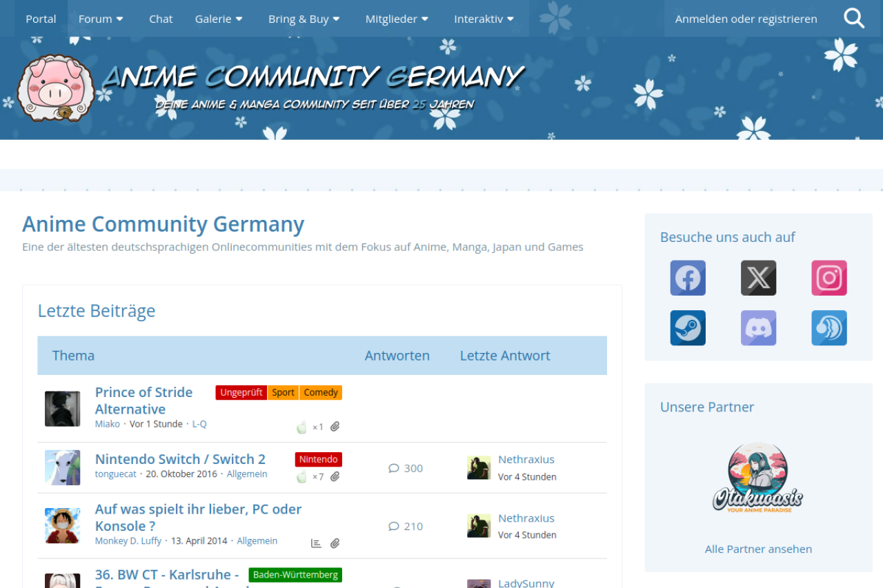Open Monkey D. Luffy's avatar thumbnail
Viewport: 883px width, 588px height.
coord(63,526)
